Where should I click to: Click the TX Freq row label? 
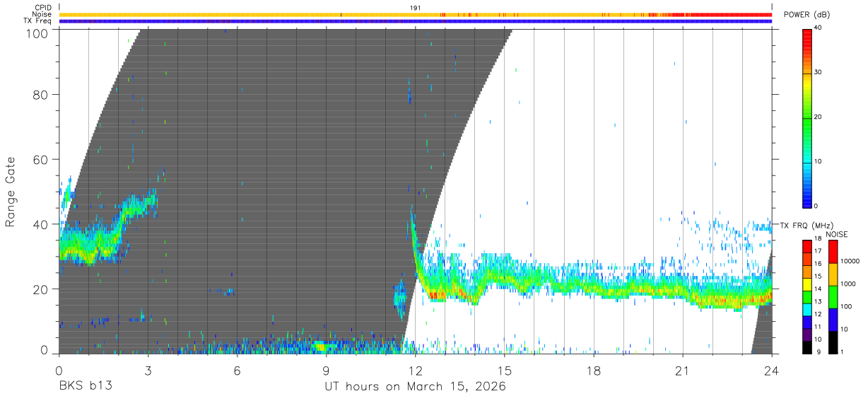click(38, 21)
